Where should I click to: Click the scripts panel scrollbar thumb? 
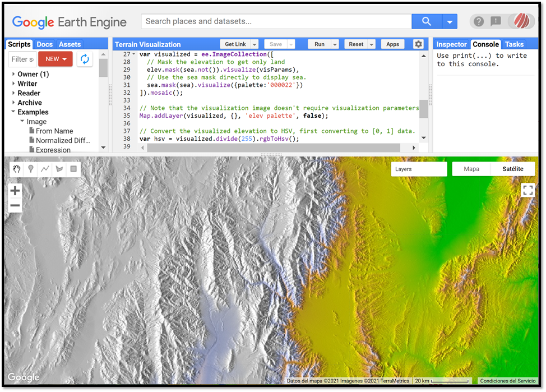pyautogui.click(x=103, y=68)
